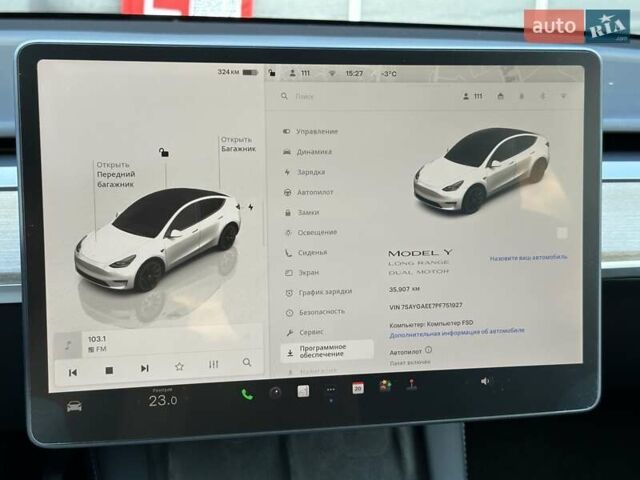The height and width of the screenshot is (480, 640).
Task: Tap the charge port lightning icon
Action: 251,207
